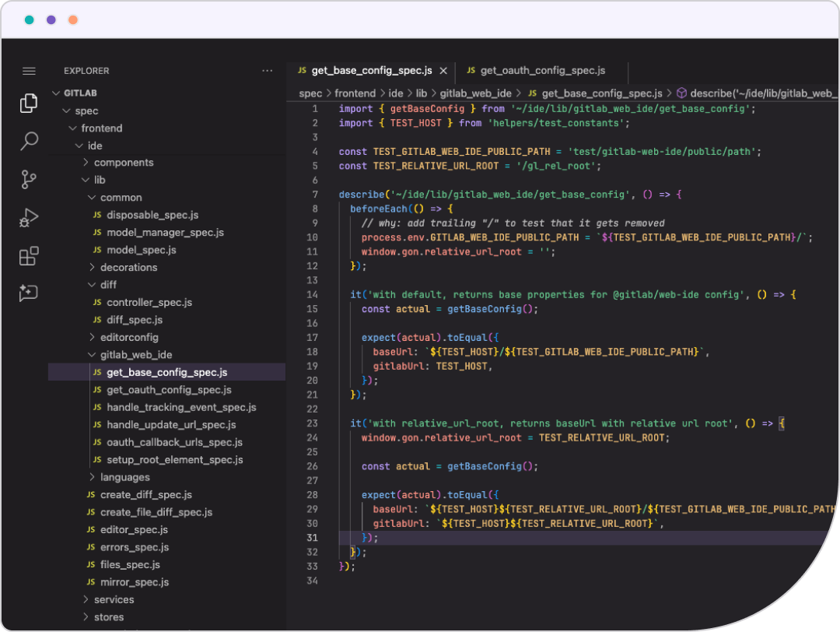
Task: Open handle_tracking_event_spec.js file
Action: coord(181,407)
